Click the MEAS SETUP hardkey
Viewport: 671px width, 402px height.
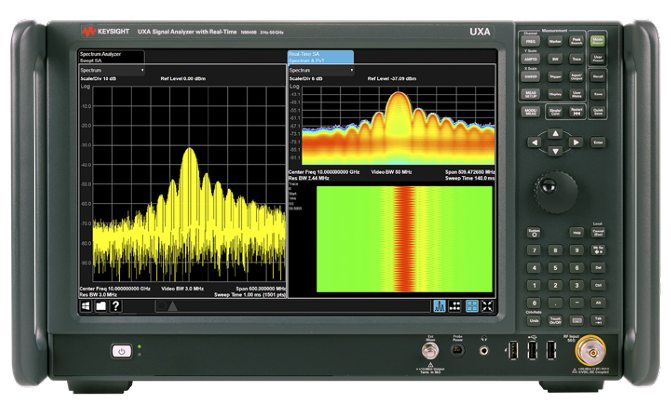[x=531, y=94]
